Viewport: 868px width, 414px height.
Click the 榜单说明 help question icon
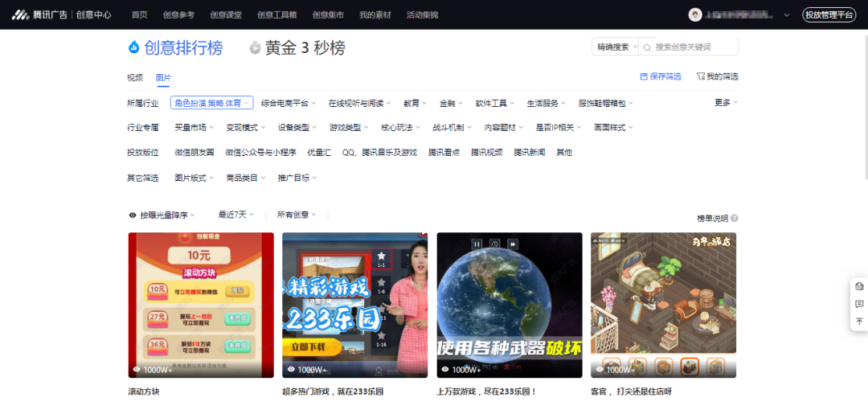point(734,219)
